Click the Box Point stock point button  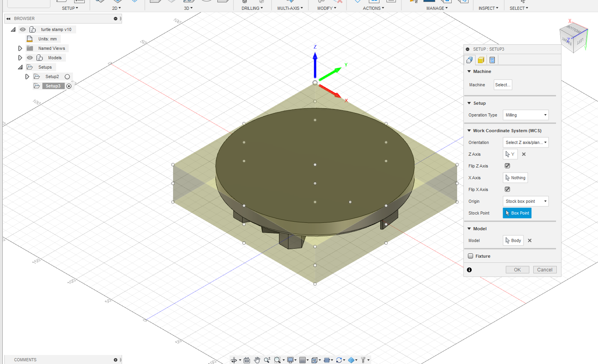pyautogui.click(x=517, y=213)
